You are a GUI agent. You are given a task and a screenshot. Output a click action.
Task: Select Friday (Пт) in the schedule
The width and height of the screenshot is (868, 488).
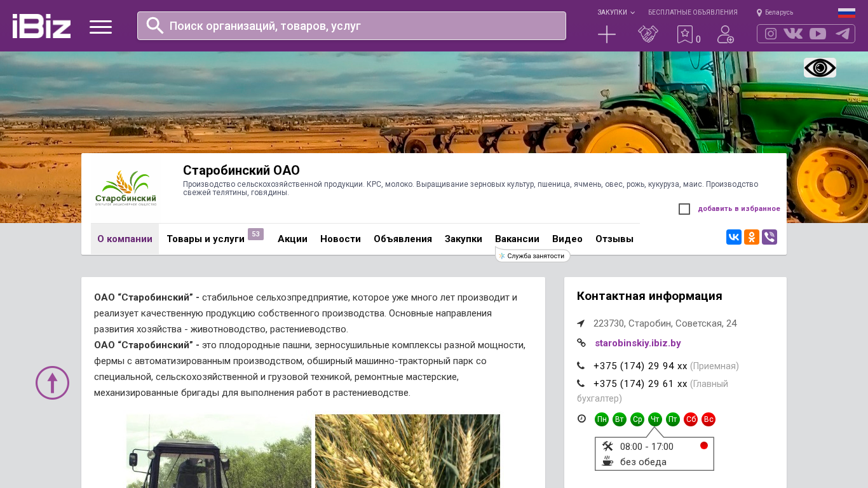pyautogui.click(x=673, y=419)
